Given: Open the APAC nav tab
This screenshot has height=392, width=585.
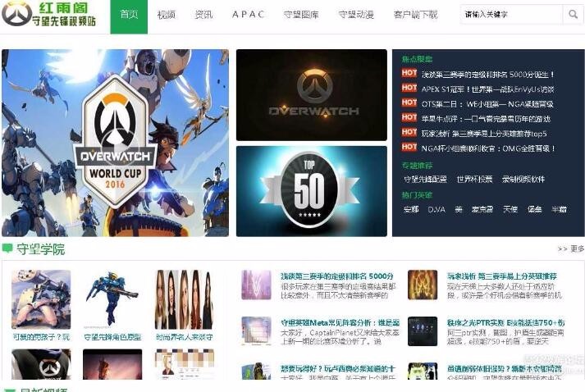Looking at the screenshot, I should tap(248, 15).
